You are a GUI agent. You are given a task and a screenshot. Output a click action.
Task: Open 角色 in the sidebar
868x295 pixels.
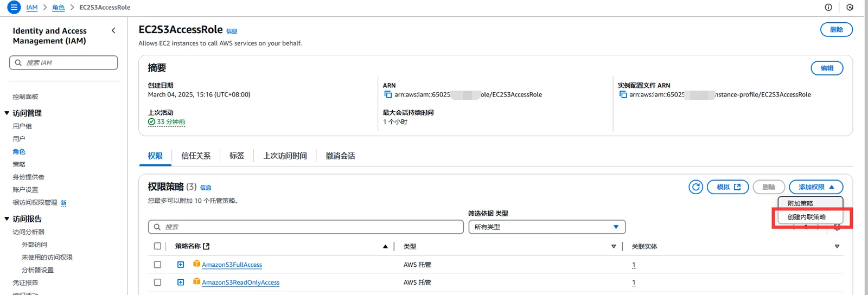click(19, 152)
